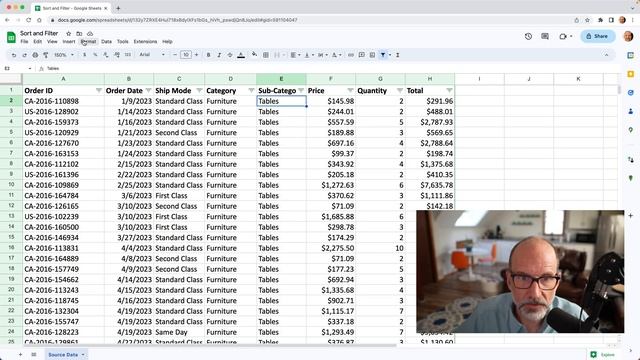
Task: Click Decrease decimal places icon
Action: (x=106, y=55)
